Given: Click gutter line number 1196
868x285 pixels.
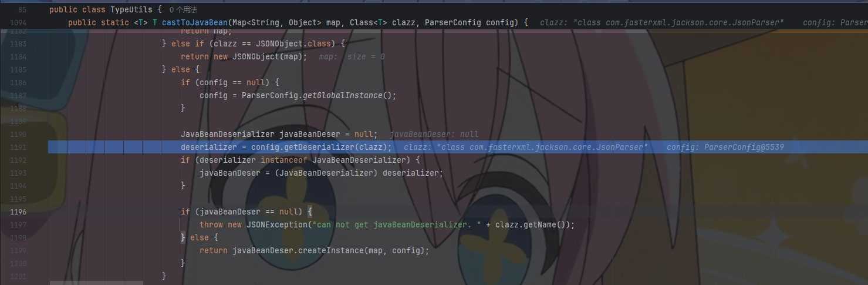Looking at the screenshot, I should [18, 212].
